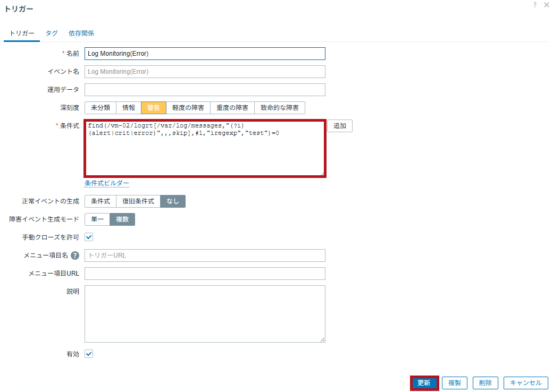Click the 削除 delete button
Screen dimensions: 552x392
pyautogui.click(x=485, y=383)
